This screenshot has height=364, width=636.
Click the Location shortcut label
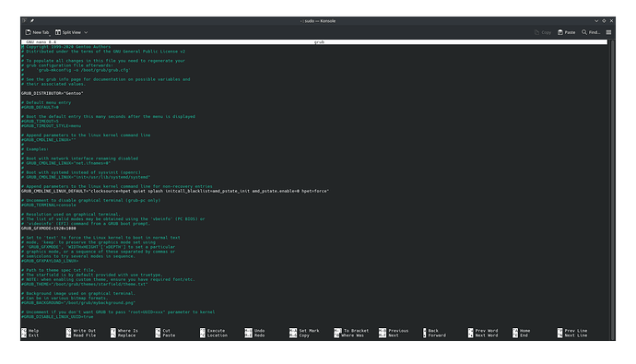click(217, 335)
